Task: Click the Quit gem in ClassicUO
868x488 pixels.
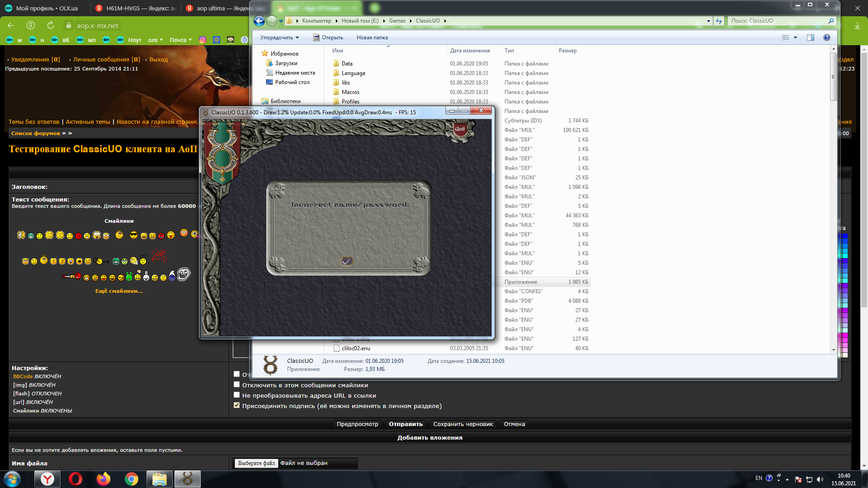Action: tap(460, 129)
